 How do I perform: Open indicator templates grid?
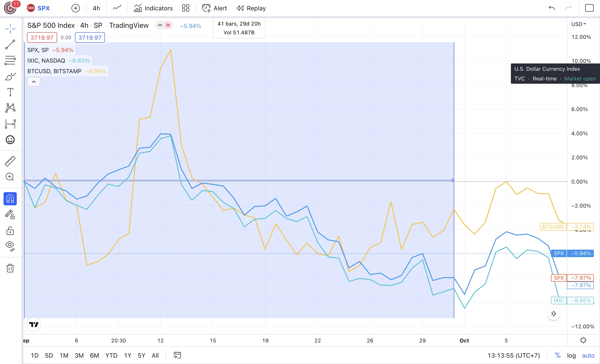pyautogui.click(x=186, y=8)
